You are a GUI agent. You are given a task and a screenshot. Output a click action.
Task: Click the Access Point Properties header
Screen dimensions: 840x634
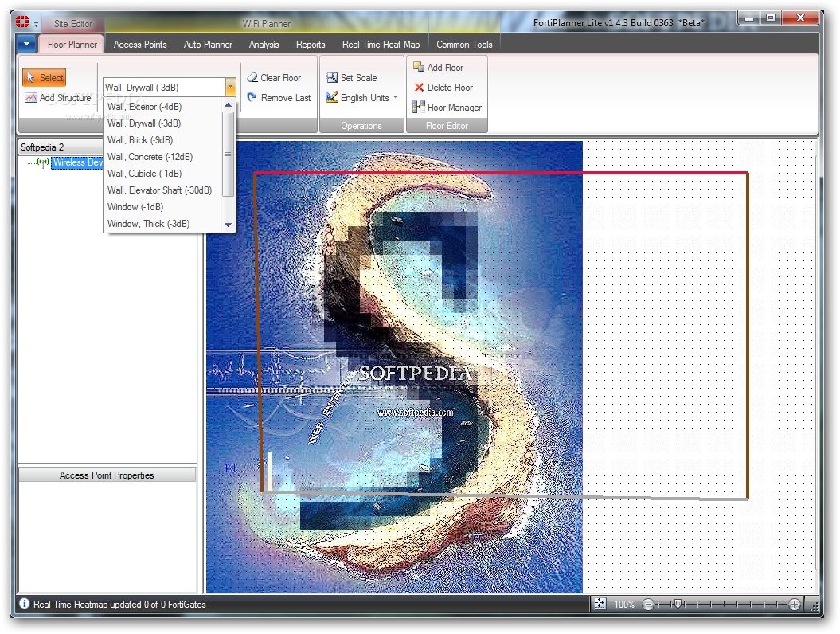pos(107,475)
